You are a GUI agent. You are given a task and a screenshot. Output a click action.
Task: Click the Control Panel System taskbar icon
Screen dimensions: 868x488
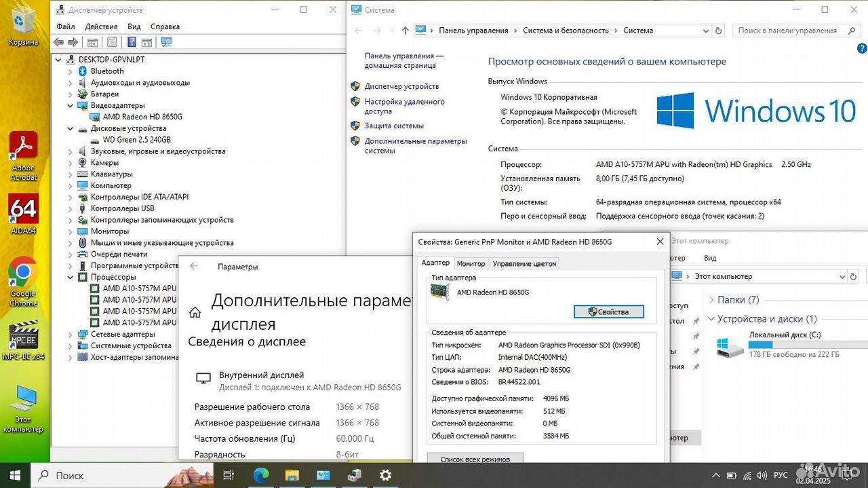[323, 475]
